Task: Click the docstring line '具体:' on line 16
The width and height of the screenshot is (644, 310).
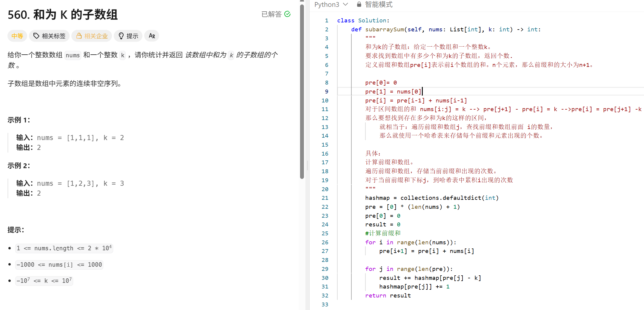Action: coord(373,154)
